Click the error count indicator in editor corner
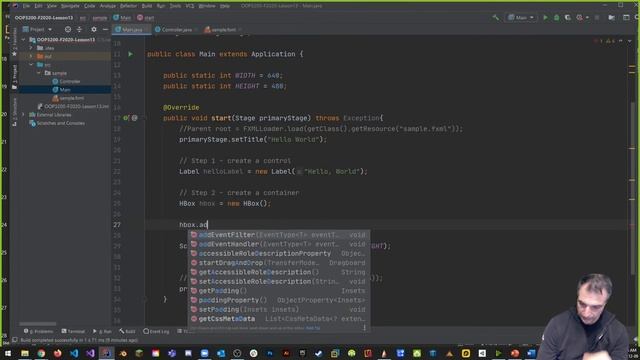The image size is (640, 360). (598, 41)
